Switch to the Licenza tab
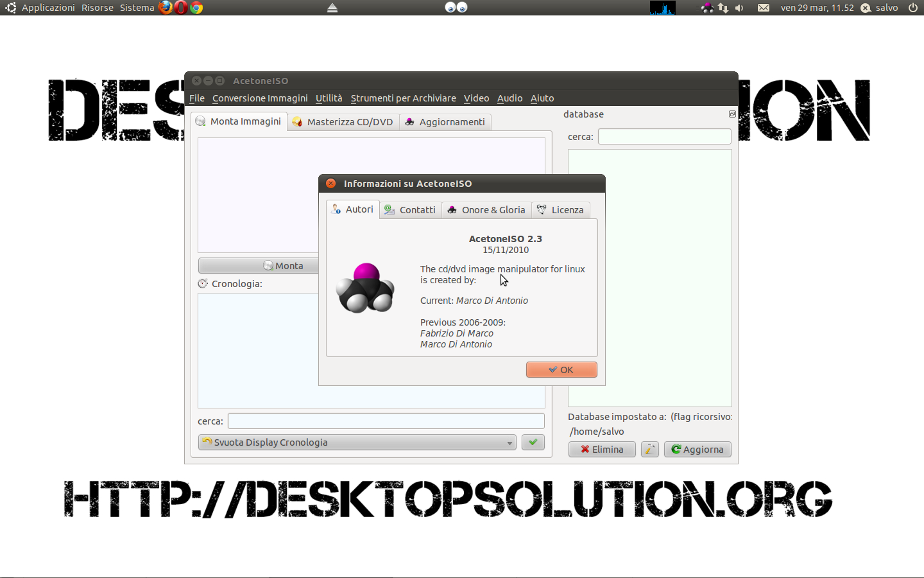 (560, 210)
